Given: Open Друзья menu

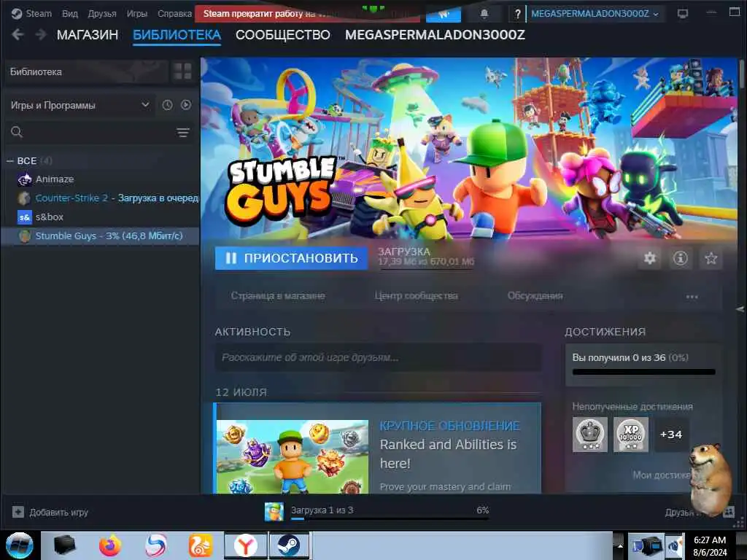Looking at the screenshot, I should pyautogui.click(x=102, y=13).
